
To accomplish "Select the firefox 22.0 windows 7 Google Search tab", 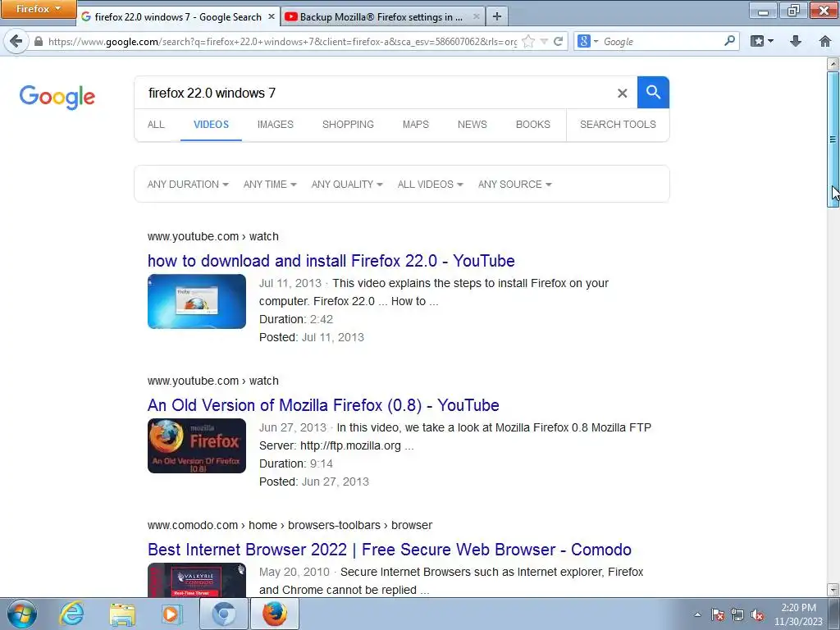I will click(x=177, y=16).
